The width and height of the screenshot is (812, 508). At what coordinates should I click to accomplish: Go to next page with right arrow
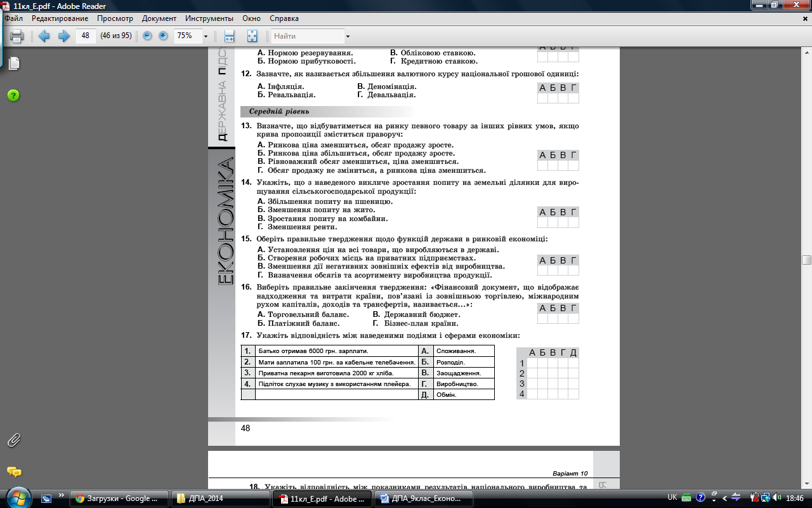[x=63, y=36]
